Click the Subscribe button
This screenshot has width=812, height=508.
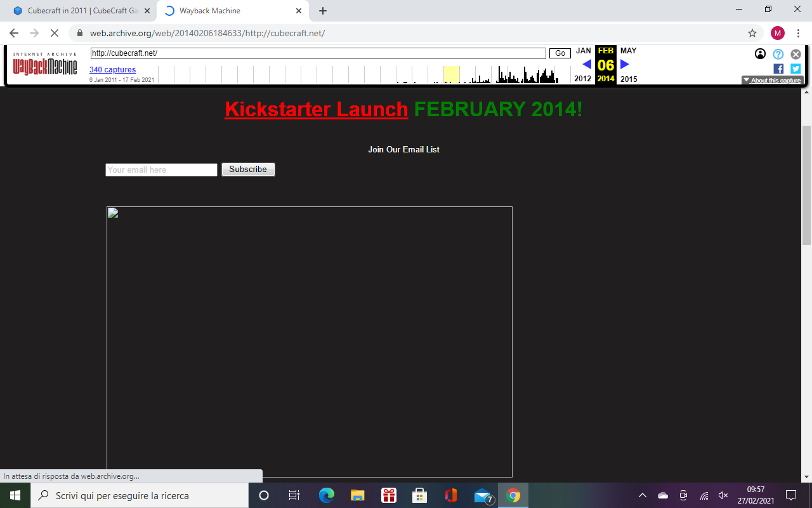click(248, 170)
